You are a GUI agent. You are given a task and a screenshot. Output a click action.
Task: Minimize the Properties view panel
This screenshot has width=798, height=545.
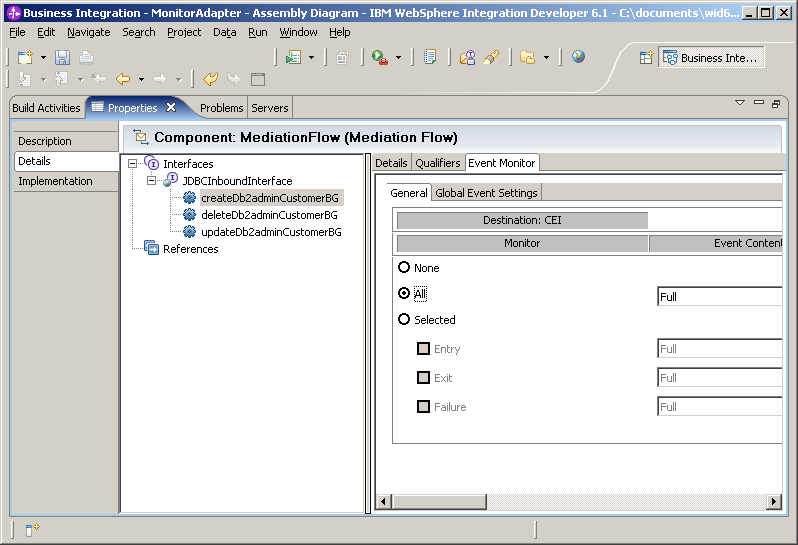coord(759,103)
